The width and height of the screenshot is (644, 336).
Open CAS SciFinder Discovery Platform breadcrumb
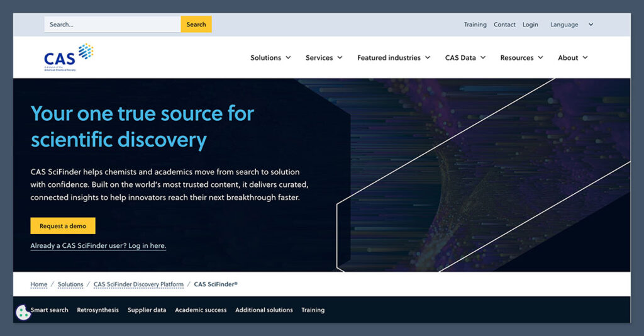coord(138,284)
